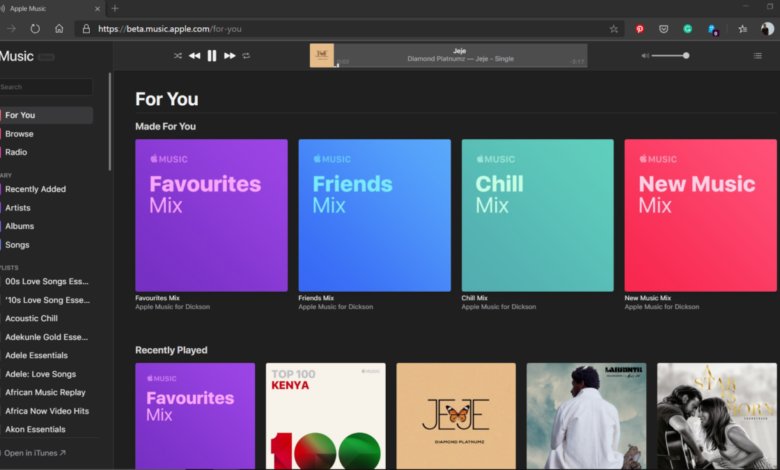Viewport: 780px width, 470px height.
Task: Click browser forward arrow
Action: [x=11, y=29]
